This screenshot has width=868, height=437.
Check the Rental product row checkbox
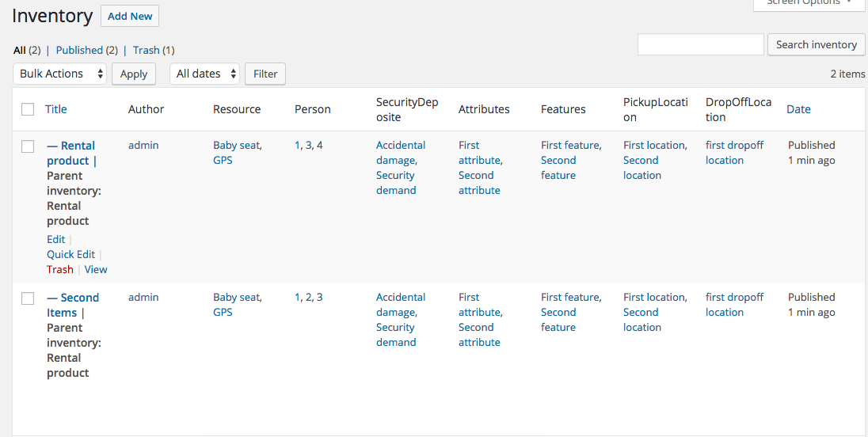pos(28,146)
